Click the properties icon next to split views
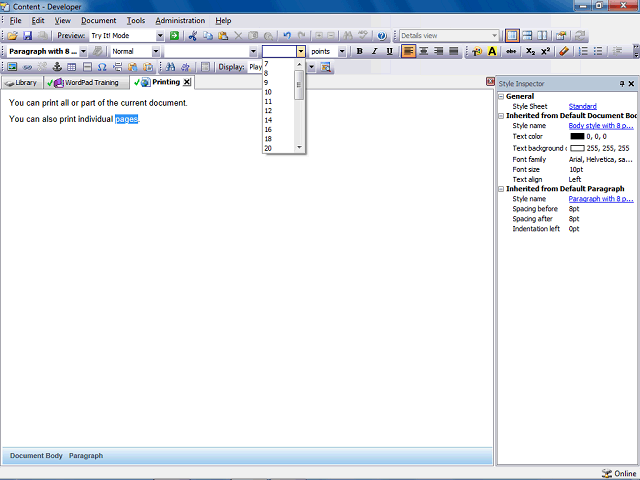Screen dimensions: 640x480 [x=561, y=36]
